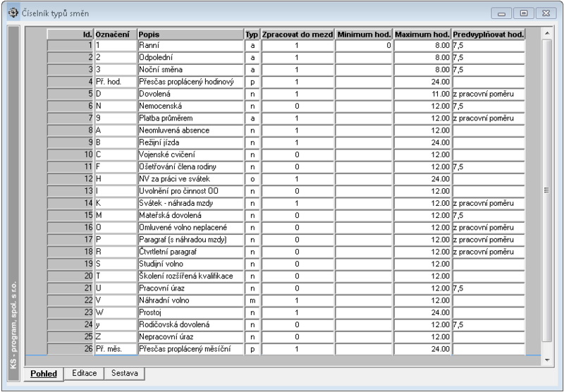Viewport: 564px width, 392px height.
Task: Click the Studijní volno cell
Action: pos(190,264)
